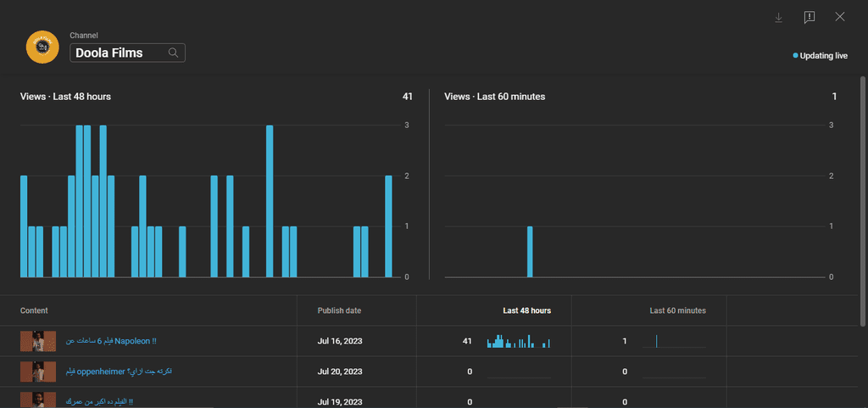This screenshot has width=868, height=408.
Task: Click Napoleon row's 48-hour sparkline chart
Action: pos(519,341)
